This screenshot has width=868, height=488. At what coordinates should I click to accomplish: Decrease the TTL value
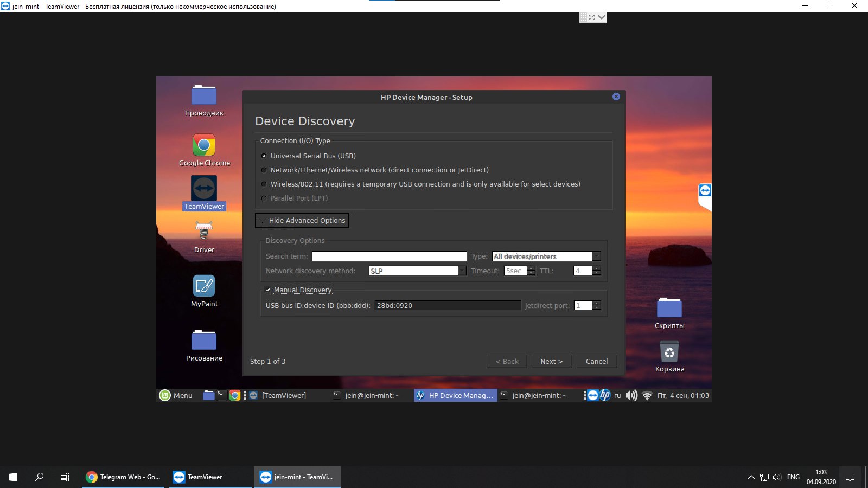597,273
